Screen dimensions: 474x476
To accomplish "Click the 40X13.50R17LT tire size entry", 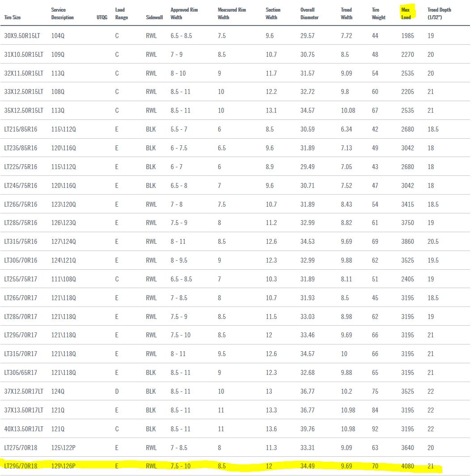I will (24, 429).
